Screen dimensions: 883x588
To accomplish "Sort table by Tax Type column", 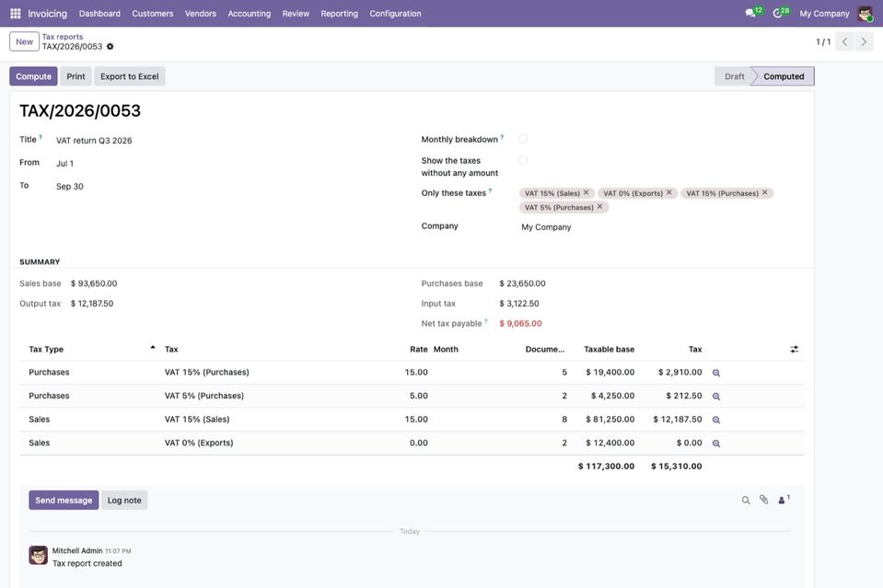I will click(46, 350).
